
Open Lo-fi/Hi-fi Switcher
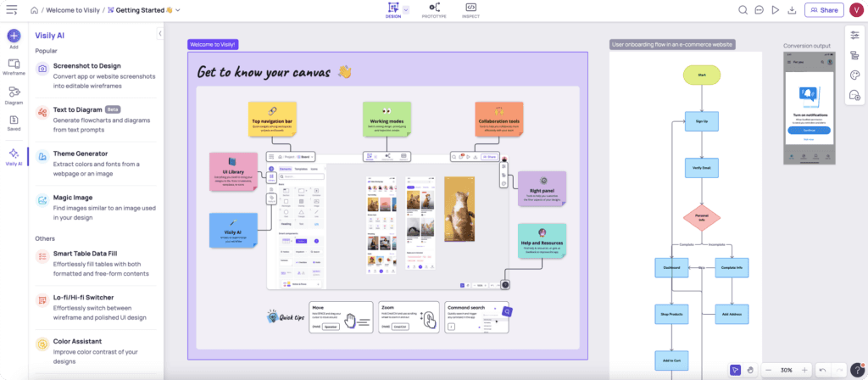pyautogui.click(x=97, y=307)
